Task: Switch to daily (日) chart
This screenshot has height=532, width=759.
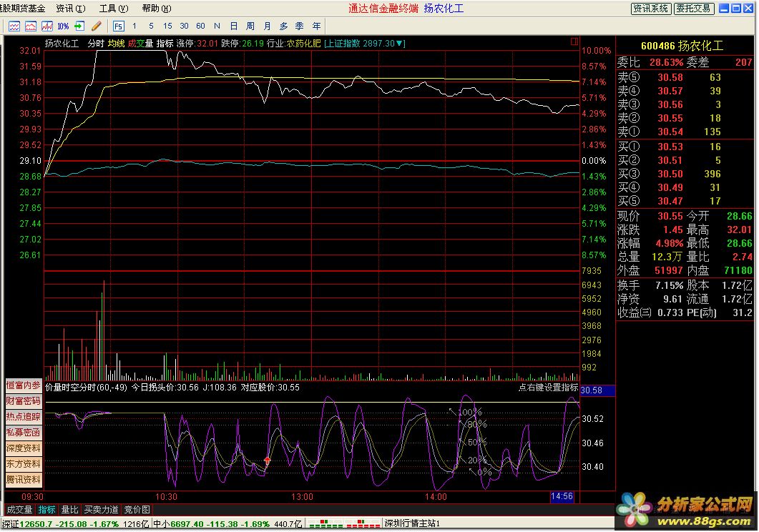Action: pyautogui.click(x=234, y=26)
